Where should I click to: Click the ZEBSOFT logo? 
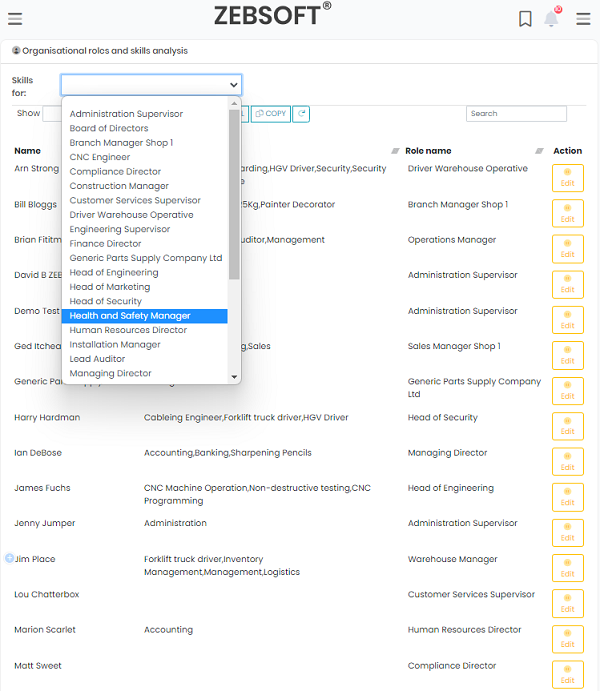coord(272,15)
